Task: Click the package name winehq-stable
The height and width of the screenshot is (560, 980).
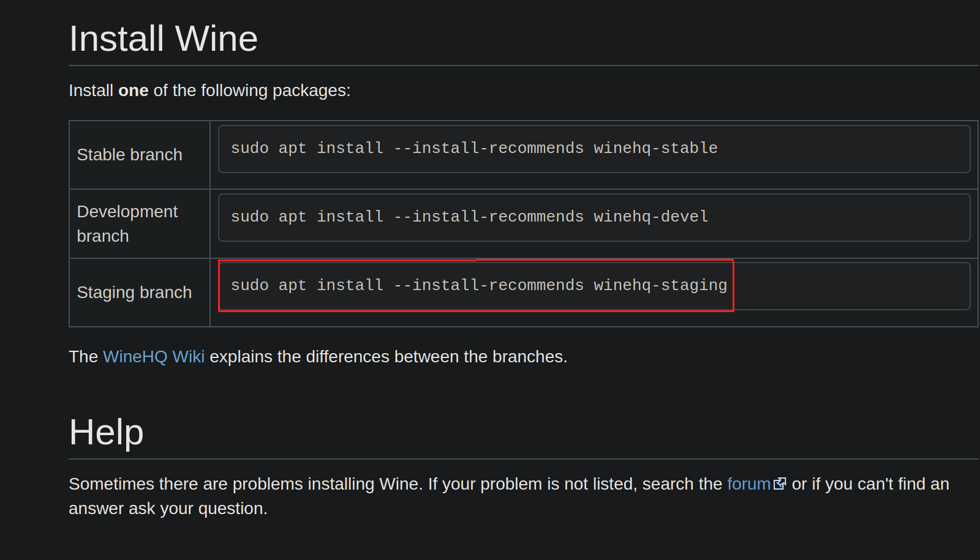Action: click(x=655, y=148)
